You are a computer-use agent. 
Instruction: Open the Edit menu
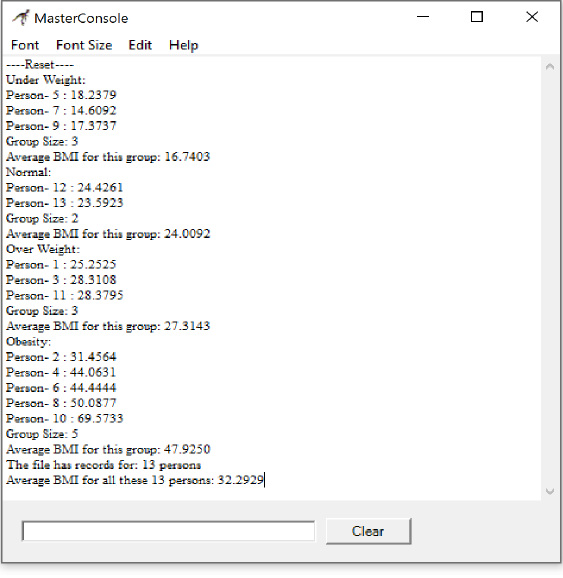pos(140,45)
